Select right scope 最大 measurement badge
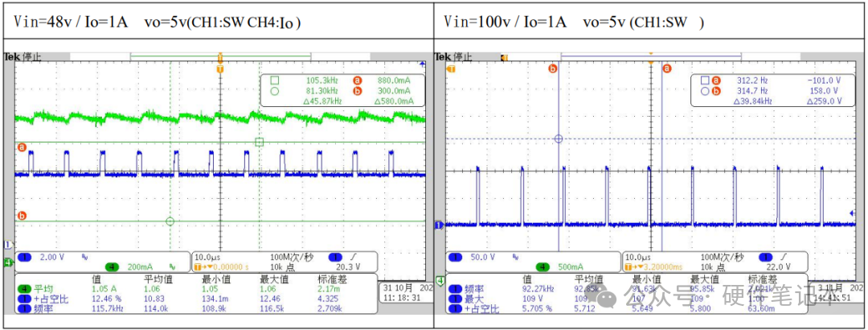868x330 pixels. [x=455, y=299]
